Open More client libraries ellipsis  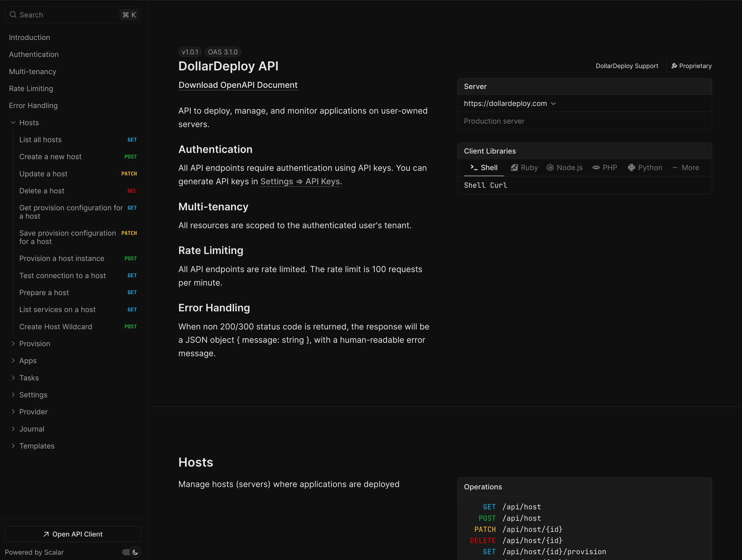pos(675,168)
